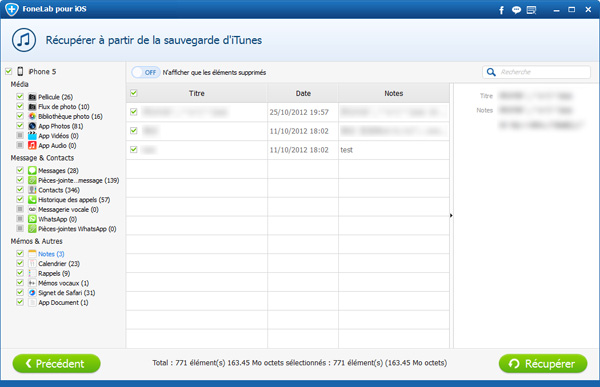This screenshot has height=387, width=600.
Task: Click the Historique des appels phone icon
Action: (32, 199)
